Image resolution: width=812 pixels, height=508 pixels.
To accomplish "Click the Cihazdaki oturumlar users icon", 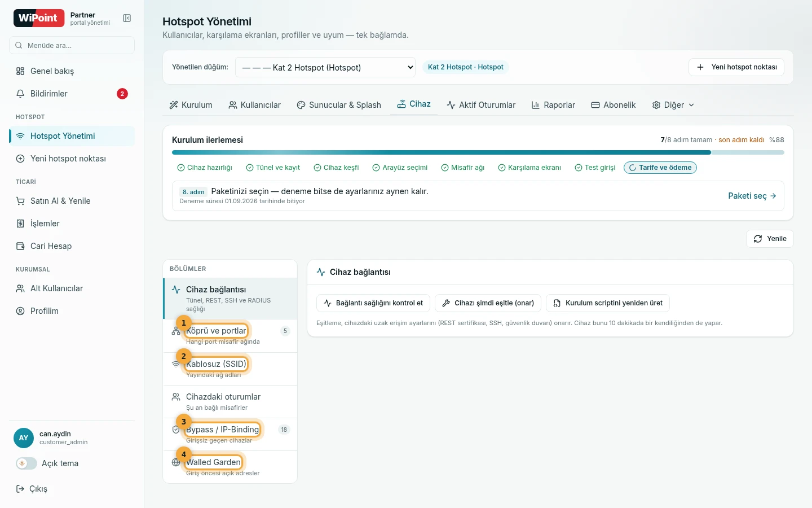I will (x=176, y=397).
